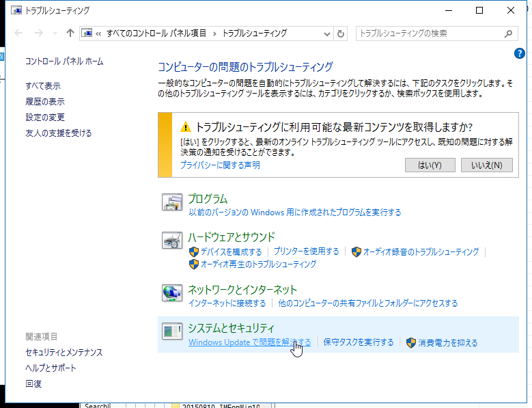Click the 20150810 folder item in the background window
This screenshot has height=408, width=532.
(x=221, y=406)
